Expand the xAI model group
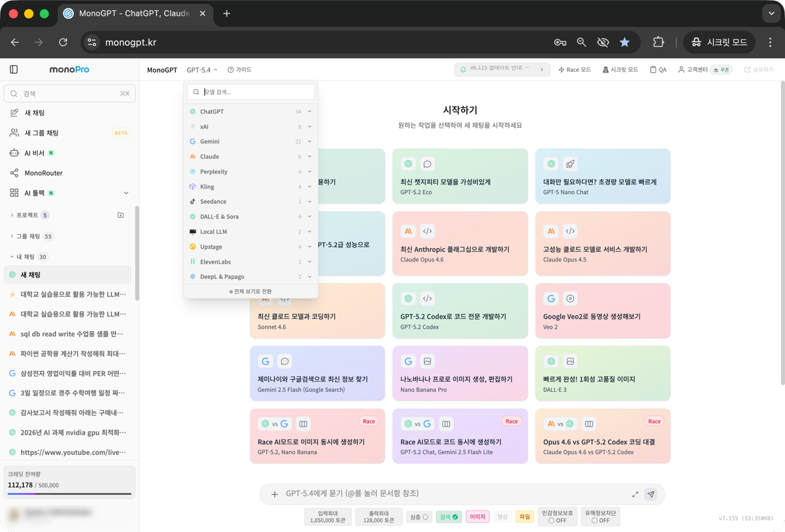The image size is (785, 532). pos(251,127)
